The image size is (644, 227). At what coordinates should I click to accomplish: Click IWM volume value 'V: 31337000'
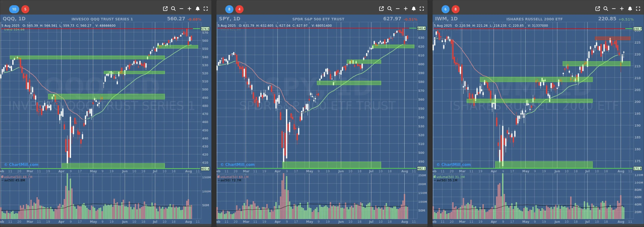tap(538, 26)
